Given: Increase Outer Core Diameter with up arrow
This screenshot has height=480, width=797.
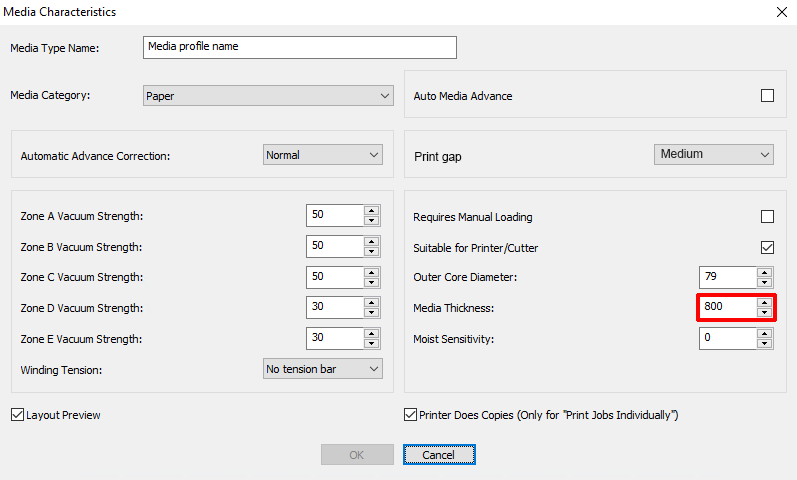Looking at the screenshot, I should click(764, 273).
